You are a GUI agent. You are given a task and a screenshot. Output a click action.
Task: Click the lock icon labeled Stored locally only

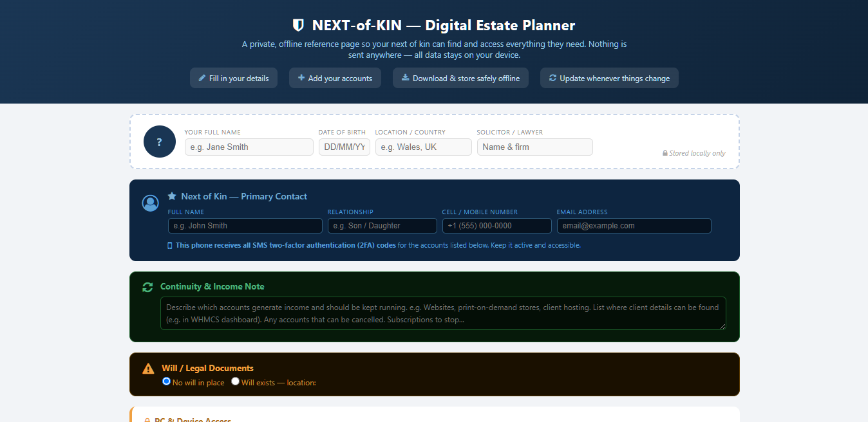coord(664,153)
